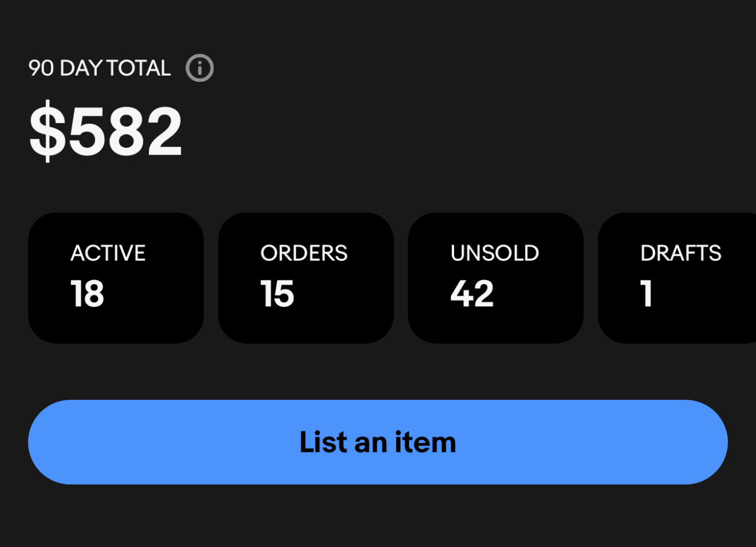This screenshot has width=756, height=547.
Task: Start a new listing with the blue button
Action: (x=378, y=442)
